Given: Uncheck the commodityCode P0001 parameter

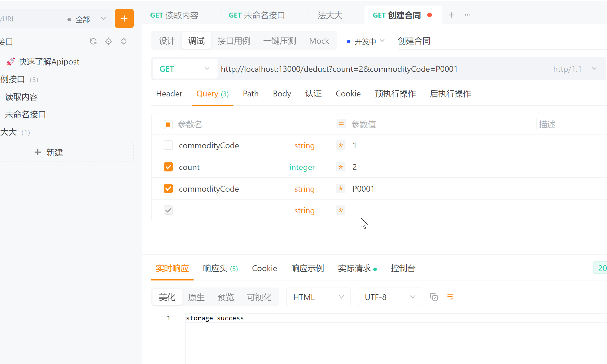Looking at the screenshot, I should pos(168,188).
